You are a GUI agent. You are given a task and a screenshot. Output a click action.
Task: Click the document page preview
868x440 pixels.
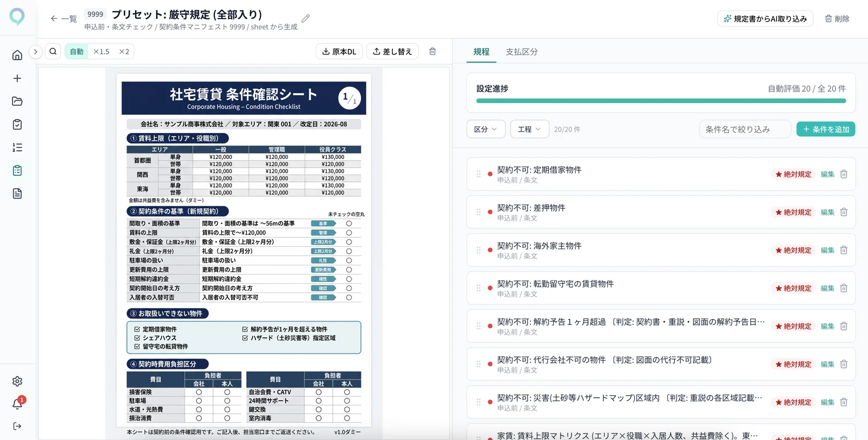pyautogui.click(x=244, y=250)
